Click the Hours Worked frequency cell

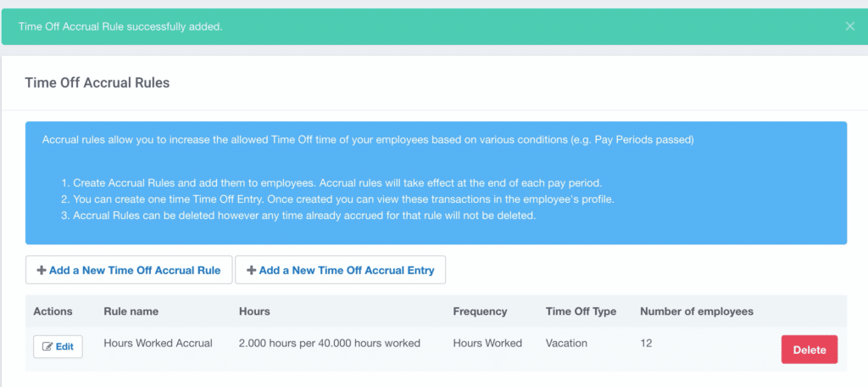(x=487, y=343)
